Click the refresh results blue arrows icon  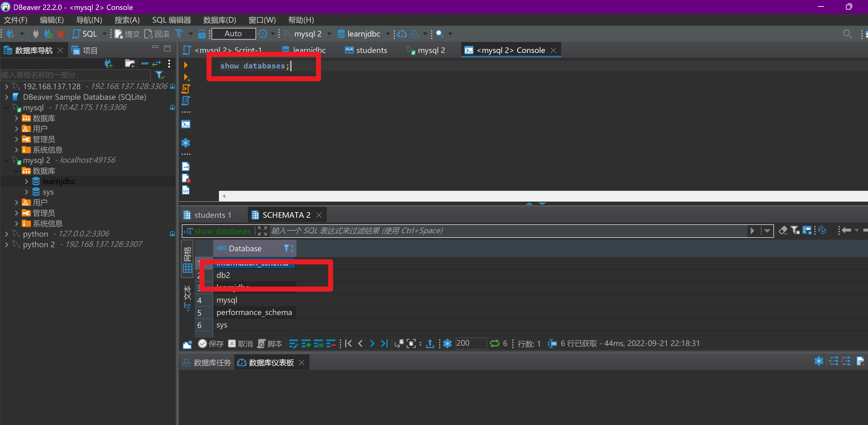click(x=822, y=230)
